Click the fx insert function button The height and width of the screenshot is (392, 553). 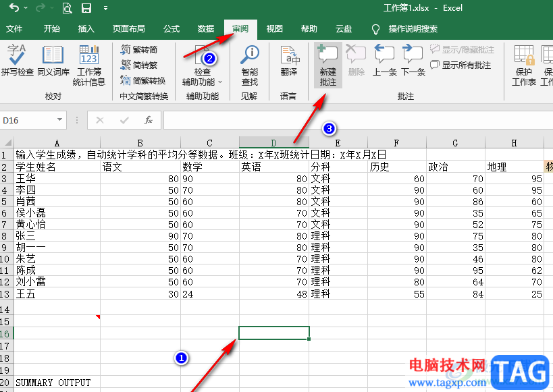coord(149,120)
